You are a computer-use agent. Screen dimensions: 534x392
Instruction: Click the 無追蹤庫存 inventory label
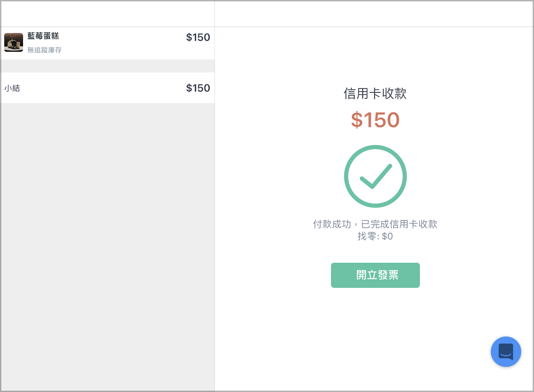tap(44, 50)
